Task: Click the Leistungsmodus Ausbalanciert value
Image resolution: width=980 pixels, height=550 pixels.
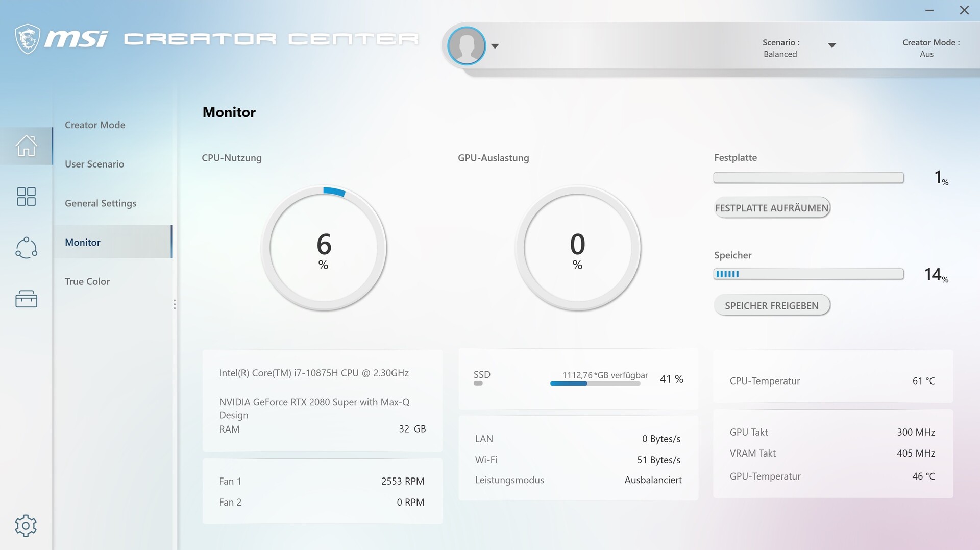Action: coord(653,480)
